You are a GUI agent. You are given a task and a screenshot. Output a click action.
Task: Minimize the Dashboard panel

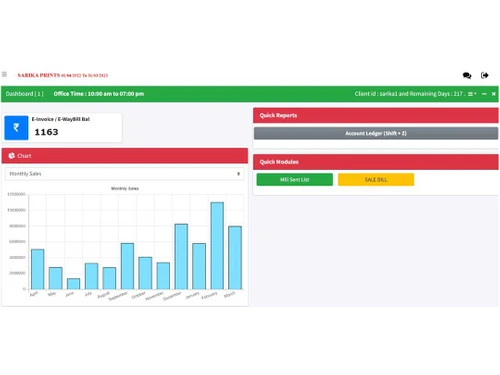click(x=484, y=94)
